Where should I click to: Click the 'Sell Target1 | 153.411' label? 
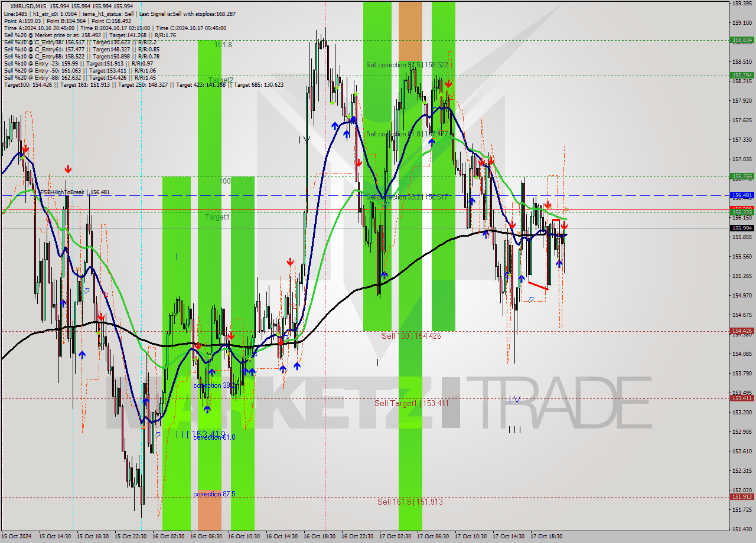(x=412, y=403)
